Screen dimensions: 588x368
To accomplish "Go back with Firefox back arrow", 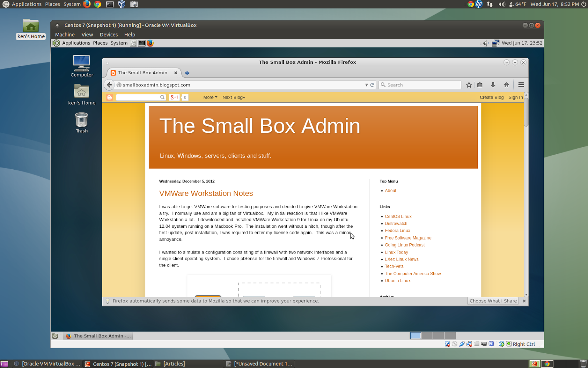I will [109, 85].
